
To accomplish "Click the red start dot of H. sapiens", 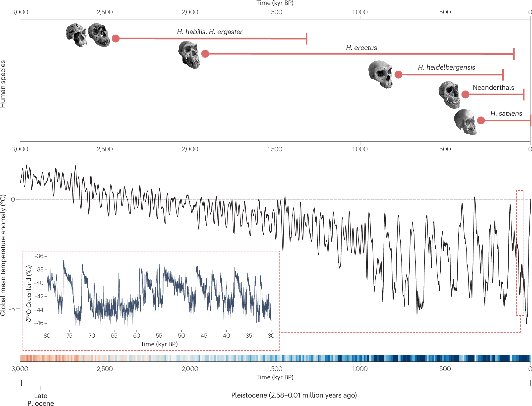I will [481, 120].
